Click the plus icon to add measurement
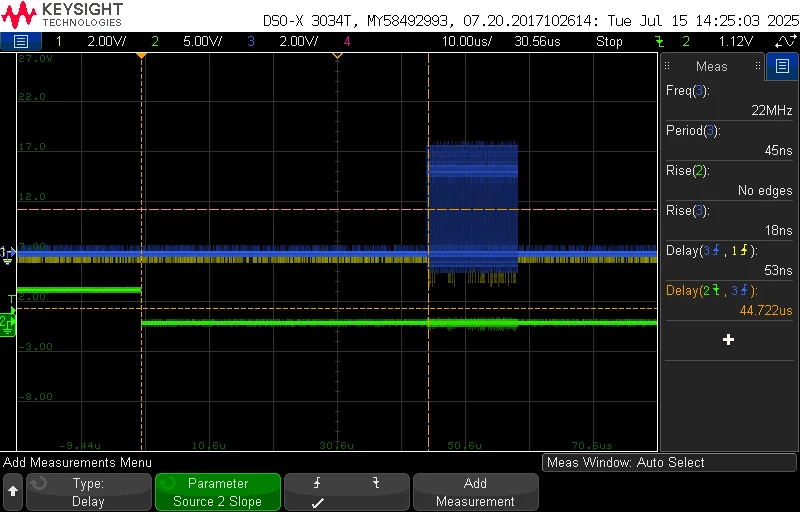The image size is (800, 512). (729, 340)
